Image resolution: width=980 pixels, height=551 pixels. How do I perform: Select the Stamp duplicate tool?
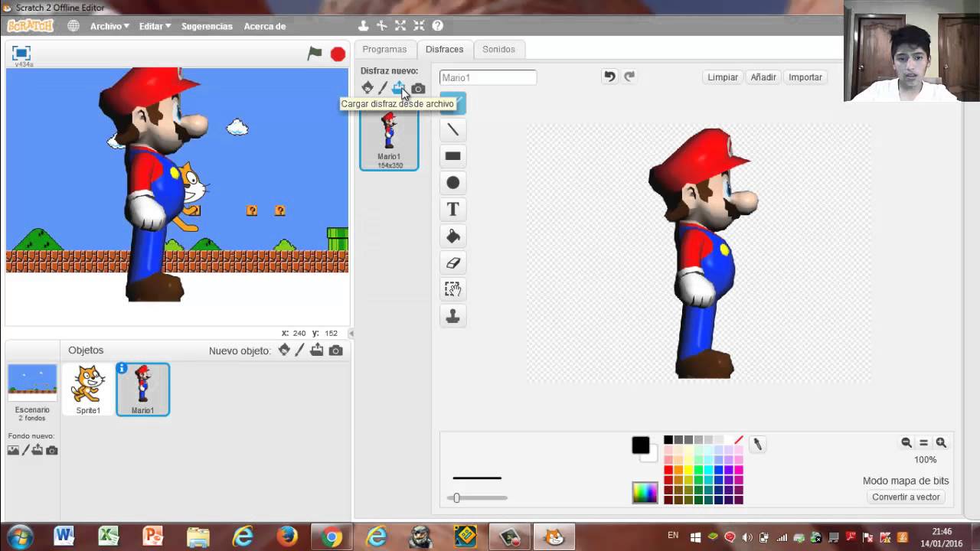pos(452,316)
